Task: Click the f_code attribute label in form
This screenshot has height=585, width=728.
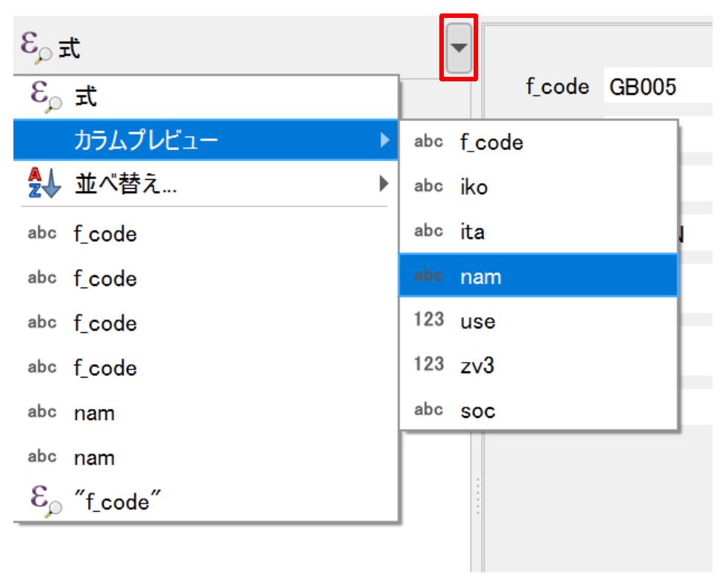Action: pyautogui.click(x=557, y=87)
